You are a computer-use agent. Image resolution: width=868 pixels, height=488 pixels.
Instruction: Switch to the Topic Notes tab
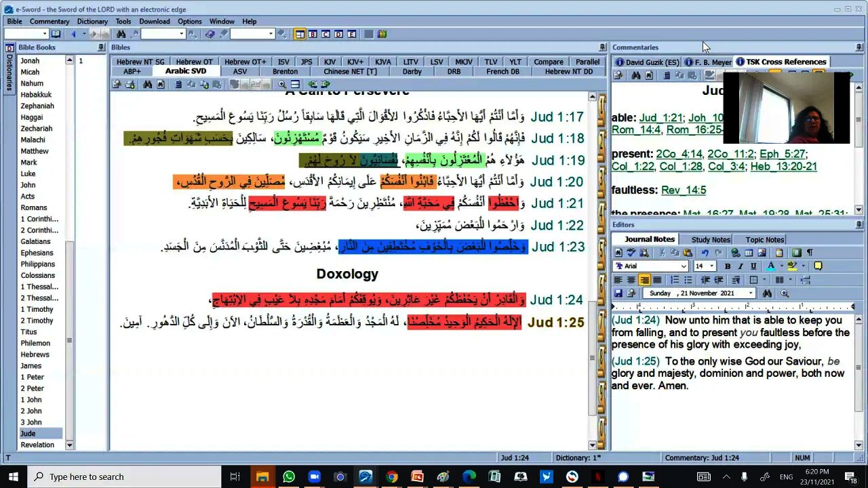pos(765,239)
